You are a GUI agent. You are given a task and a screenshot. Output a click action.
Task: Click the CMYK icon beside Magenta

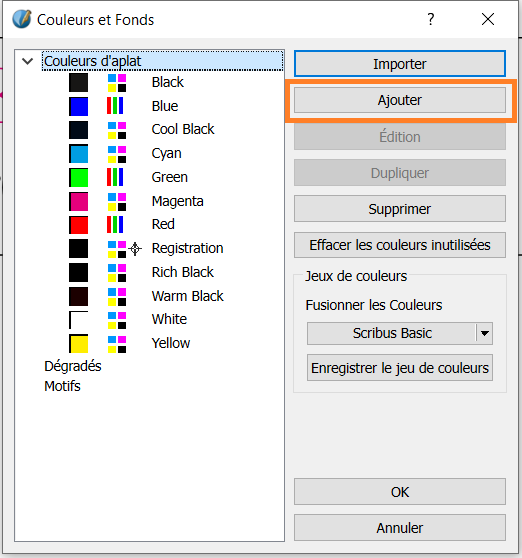(x=117, y=201)
